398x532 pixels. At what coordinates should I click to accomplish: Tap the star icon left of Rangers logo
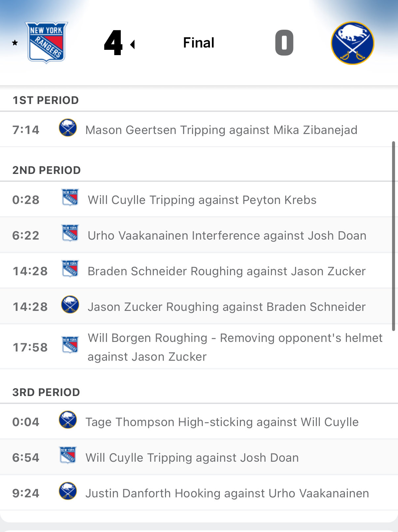click(15, 43)
